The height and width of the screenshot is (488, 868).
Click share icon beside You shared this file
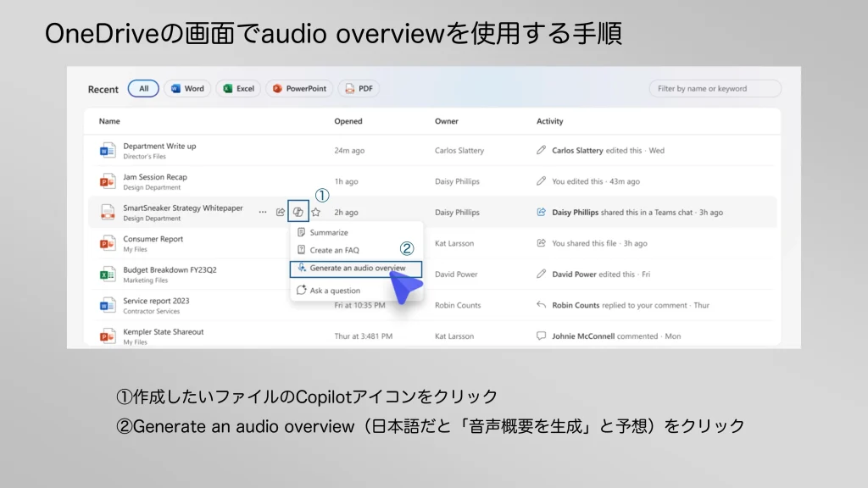tap(542, 243)
